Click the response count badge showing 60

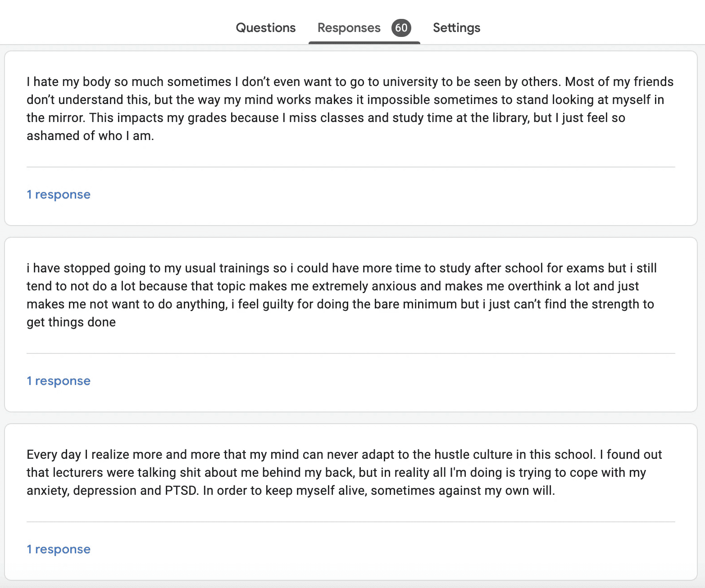[x=402, y=27]
